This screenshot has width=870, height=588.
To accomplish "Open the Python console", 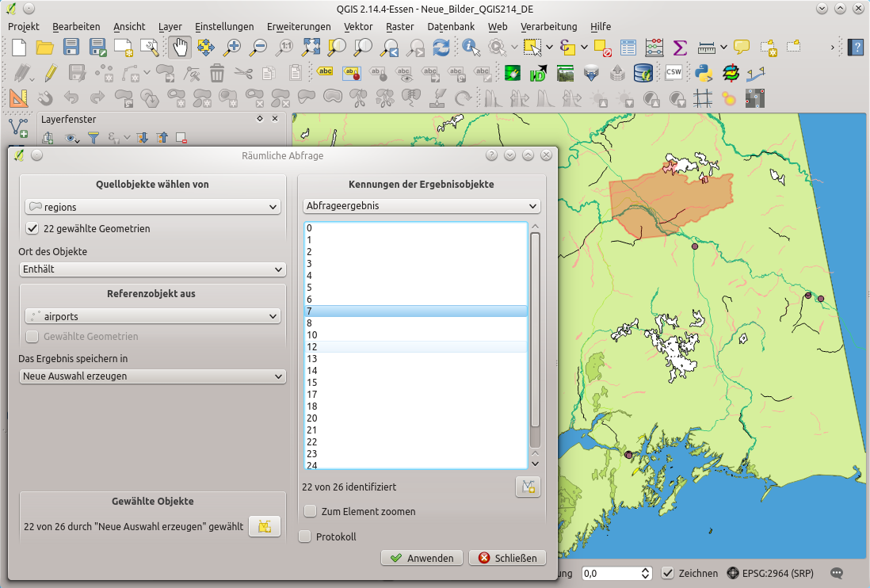I will pyautogui.click(x=702, y=74).
